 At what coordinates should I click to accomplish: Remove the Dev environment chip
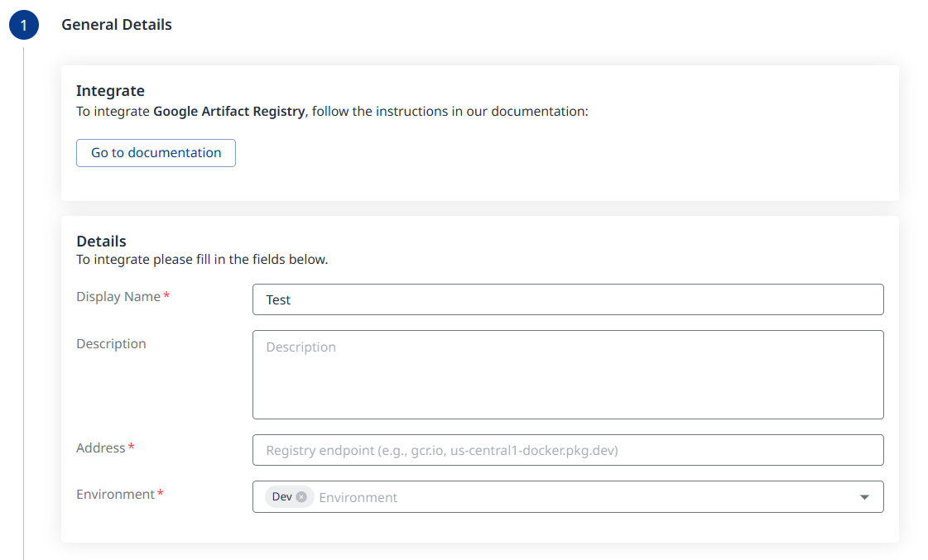click(301, 497)
